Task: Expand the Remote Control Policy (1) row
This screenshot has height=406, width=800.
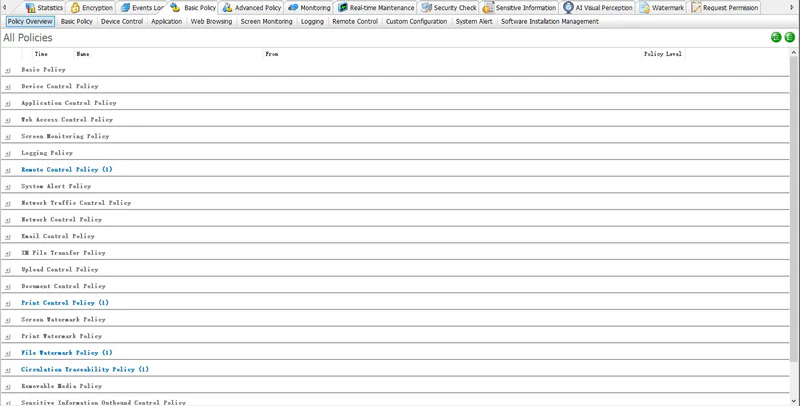Action: click(8, 170)
